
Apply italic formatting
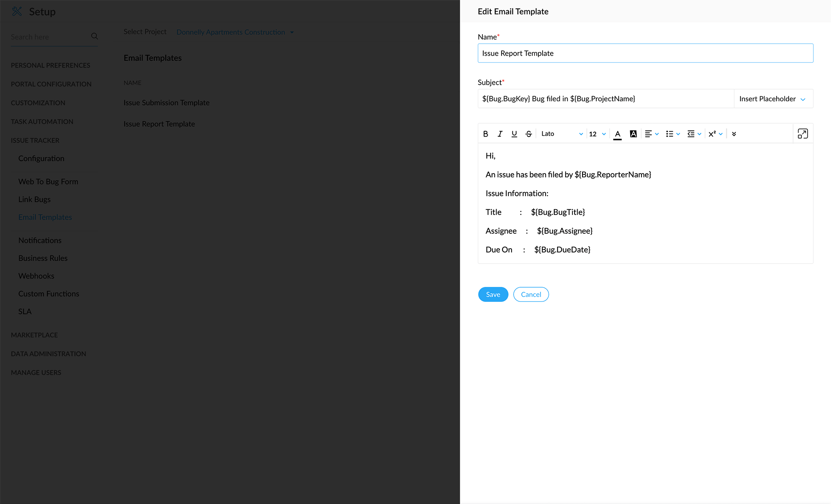click(x=500, y=134)
